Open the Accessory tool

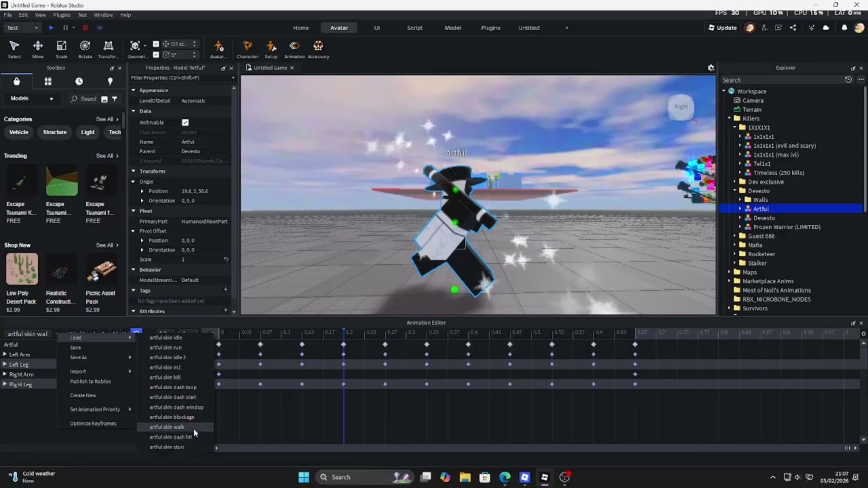coord(318,49)
